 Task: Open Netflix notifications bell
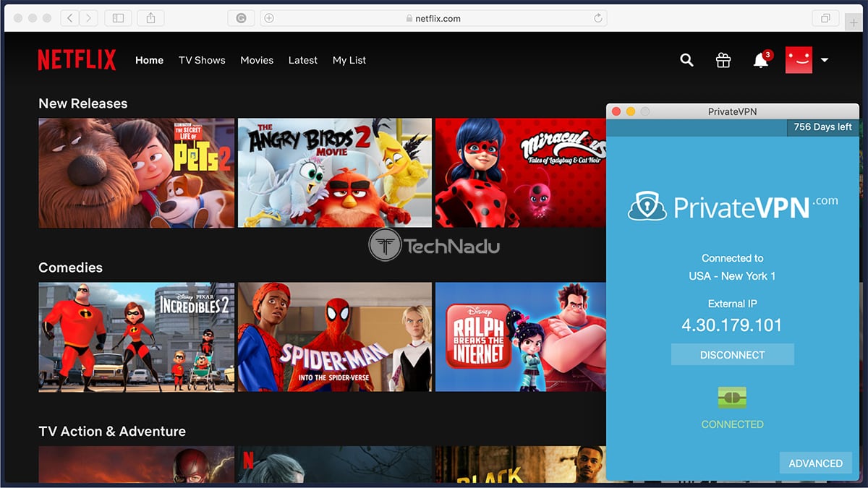[761, 60]
